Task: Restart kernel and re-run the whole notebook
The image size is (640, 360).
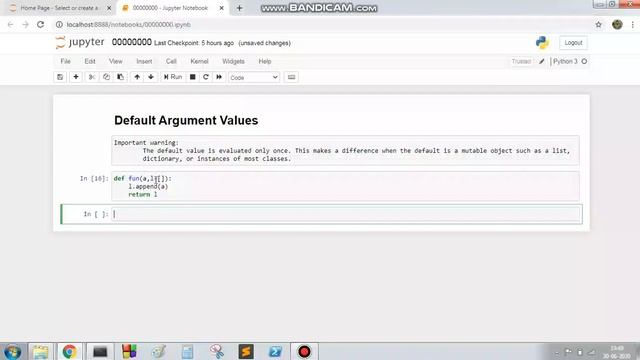Action: (219, 77)
